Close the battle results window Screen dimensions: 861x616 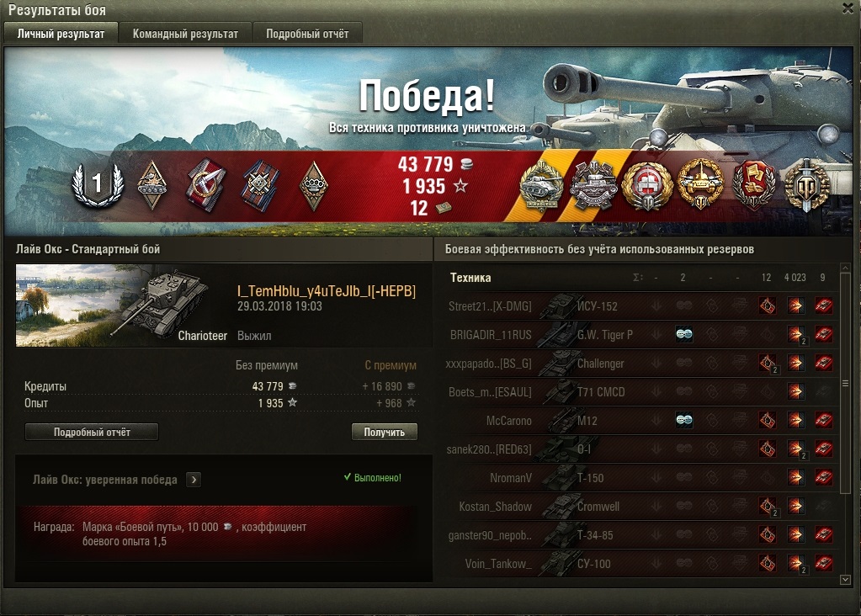pyautogui.click(x=848, y=8)
